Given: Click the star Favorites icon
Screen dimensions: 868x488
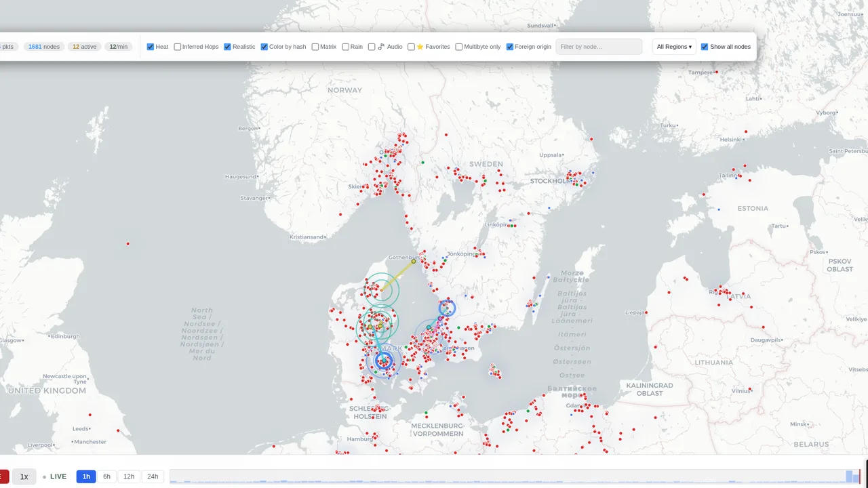Looking at the screenshot, I should point(420,47).
